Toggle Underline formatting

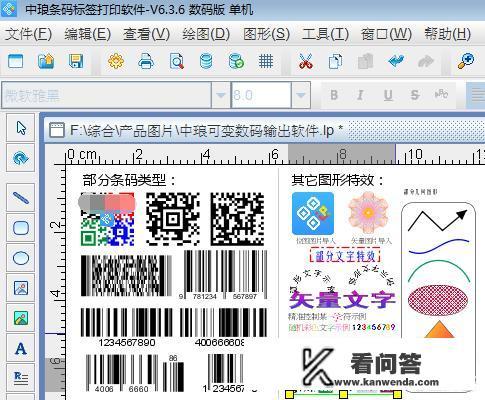coord(388,95)
